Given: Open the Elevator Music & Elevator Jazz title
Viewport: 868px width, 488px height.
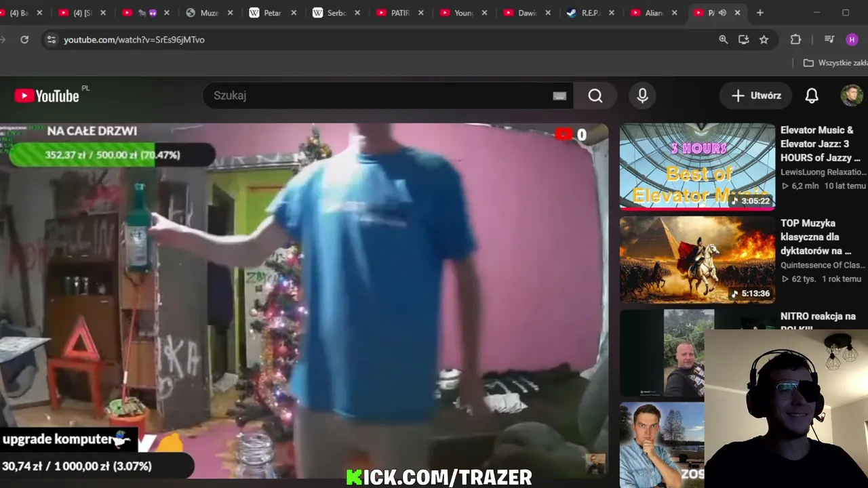Looking at the screenshot, I should coord(821,144).
